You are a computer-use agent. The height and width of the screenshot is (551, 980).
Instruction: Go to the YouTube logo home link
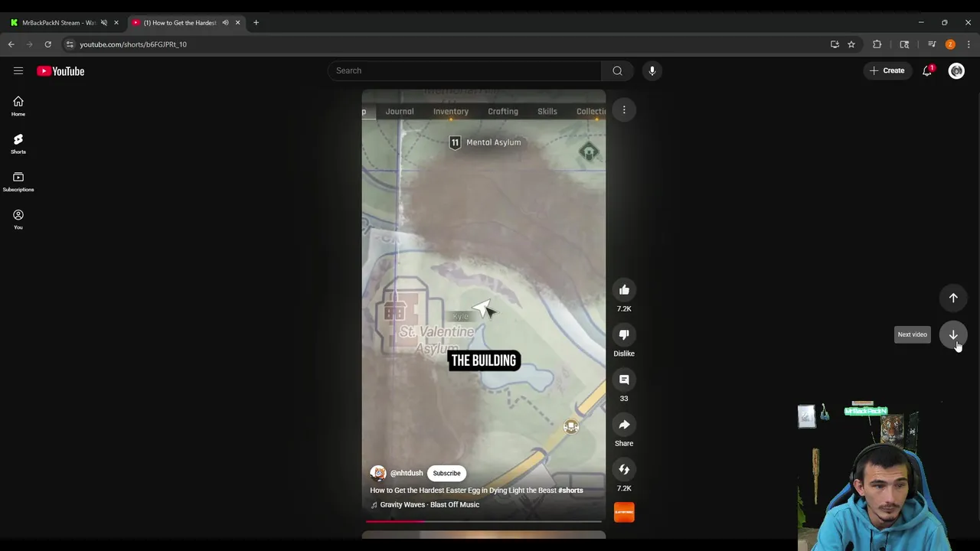pos(60,71)
